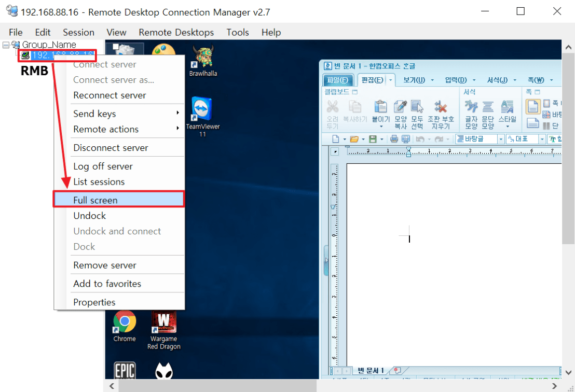Viewport: 575px width, 392px height.
Task: Open the Remote Desktops menu
Action: point(176,32)
